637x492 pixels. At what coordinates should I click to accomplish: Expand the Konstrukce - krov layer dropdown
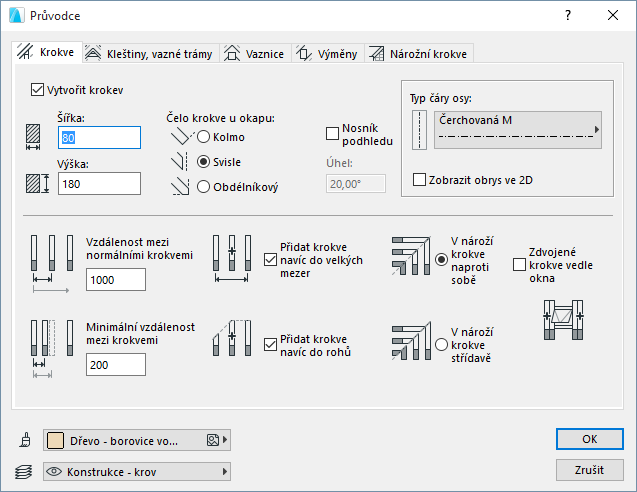[137, 470]
